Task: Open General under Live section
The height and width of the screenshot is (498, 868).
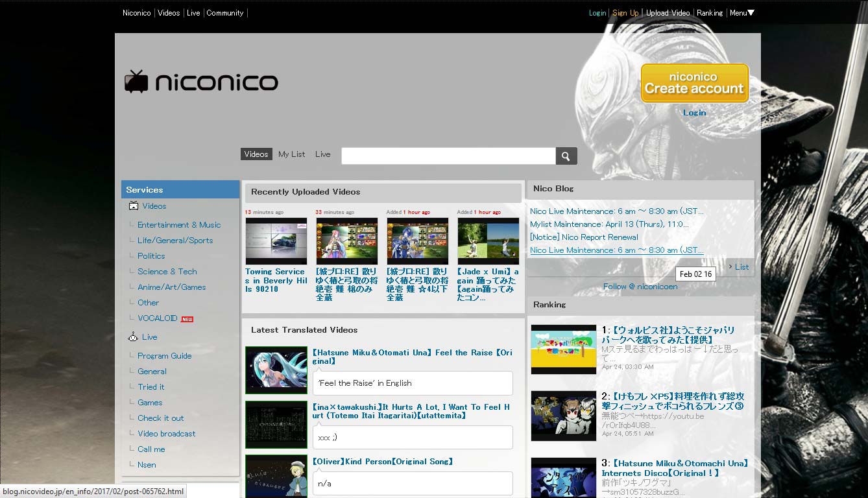Action: pos(152,372)
